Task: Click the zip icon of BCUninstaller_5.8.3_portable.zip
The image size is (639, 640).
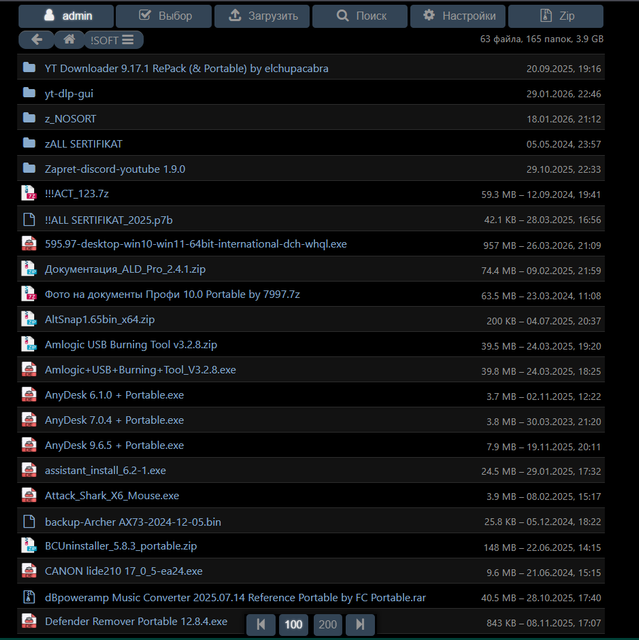Action: click(x=29, y=545)
